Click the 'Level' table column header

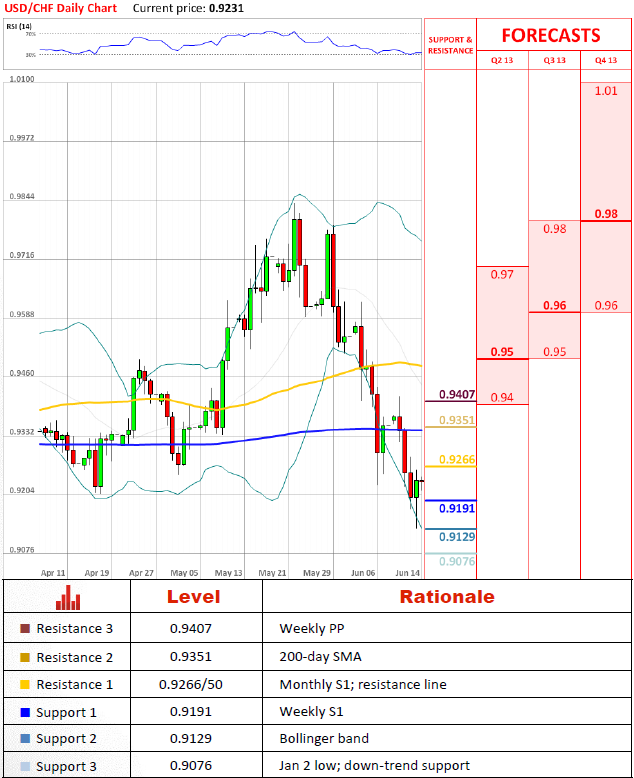[193, 597]
